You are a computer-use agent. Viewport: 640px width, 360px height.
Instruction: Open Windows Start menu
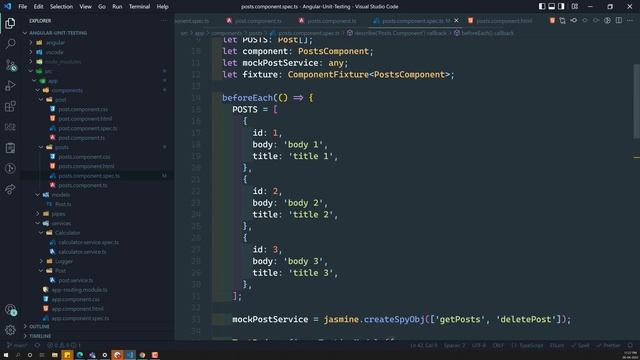[x=6, y=355]
